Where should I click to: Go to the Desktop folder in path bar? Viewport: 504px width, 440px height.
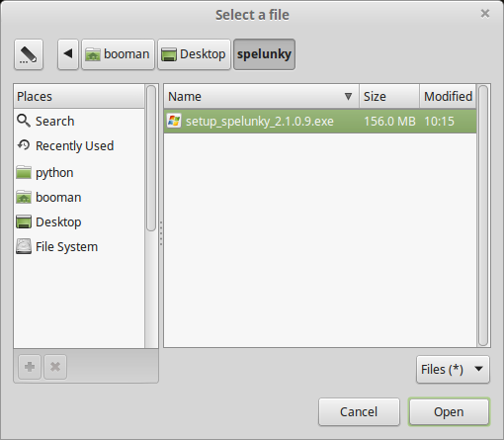coord(194,54)
